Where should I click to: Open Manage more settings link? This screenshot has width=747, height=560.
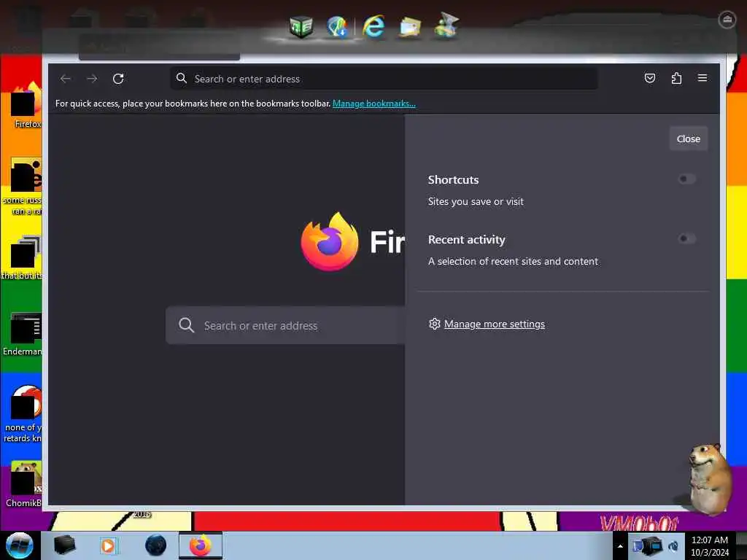point(495,324)
